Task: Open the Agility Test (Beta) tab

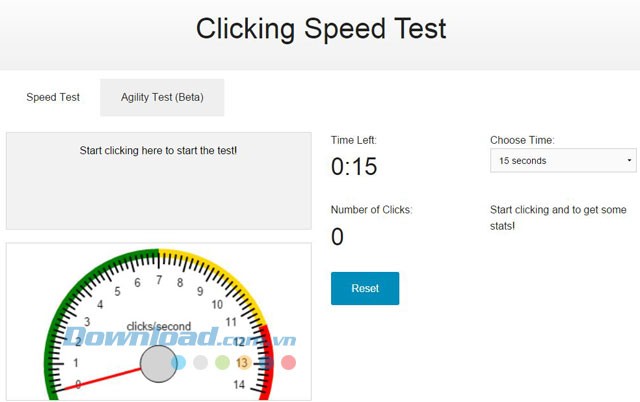Action: tap(162, 98)
